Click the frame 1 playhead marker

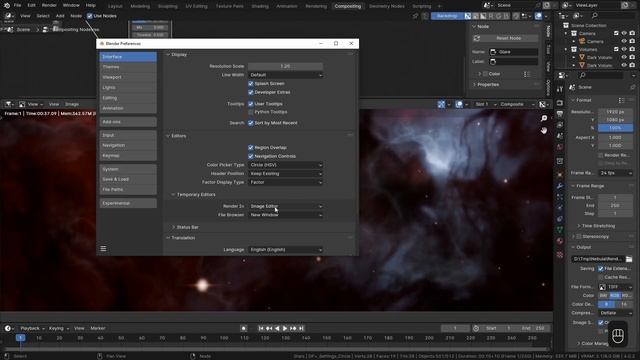(x=20, y=338)
